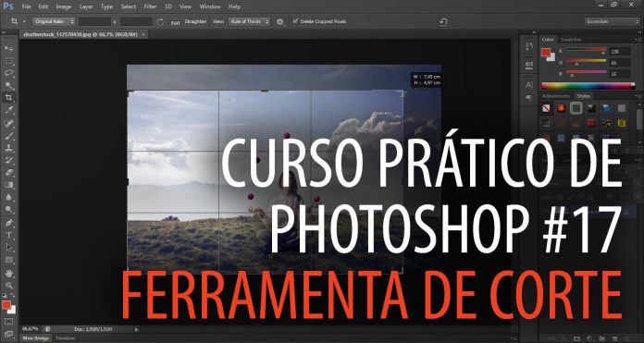Screen dimensions: 644x343
Task: Select the Crop tool in the left toolbar
Action: tap(8, 98)
